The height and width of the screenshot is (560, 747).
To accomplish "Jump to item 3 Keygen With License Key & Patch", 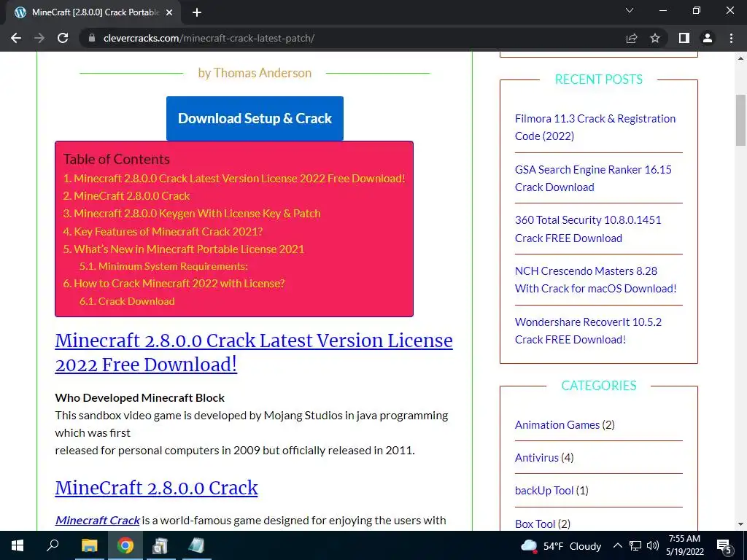I will click(192, 214).
